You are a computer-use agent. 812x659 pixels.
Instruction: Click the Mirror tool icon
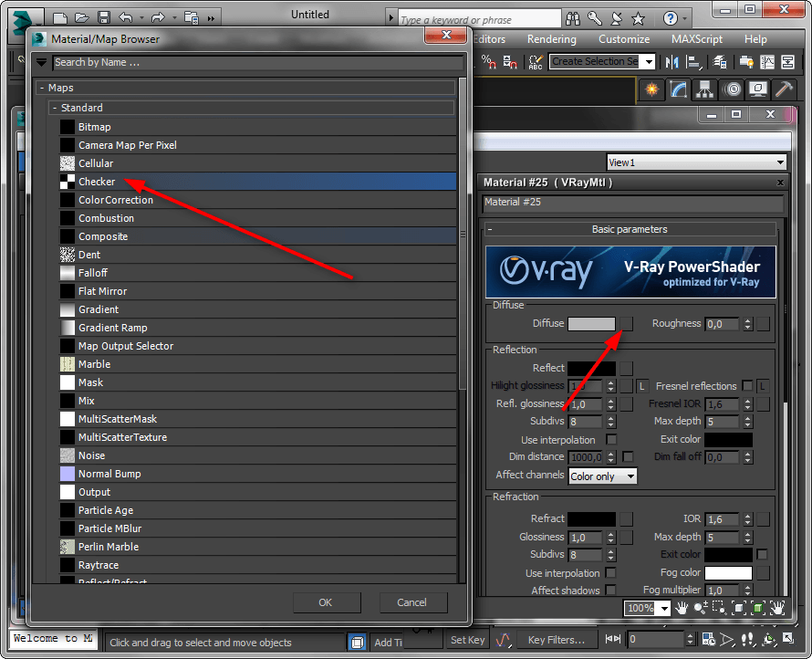coord(672,62)
